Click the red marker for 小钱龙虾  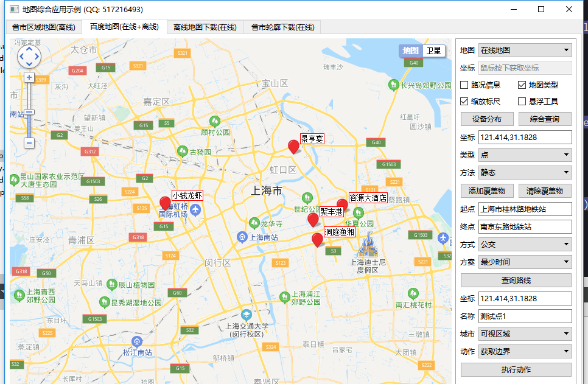(165, 203)
